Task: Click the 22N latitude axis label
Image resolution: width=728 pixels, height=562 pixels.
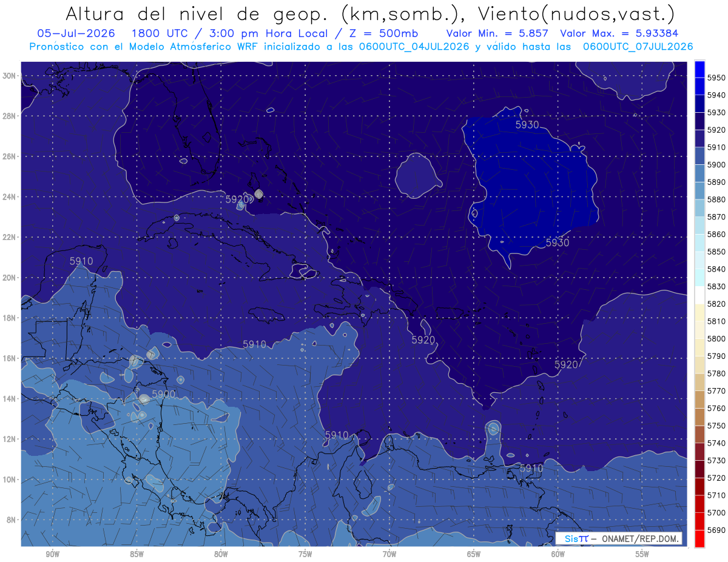Action: click(x=9, y=237)
